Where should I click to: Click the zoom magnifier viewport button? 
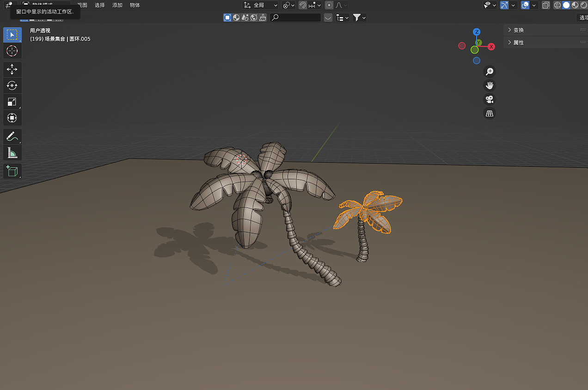[489, 72]
